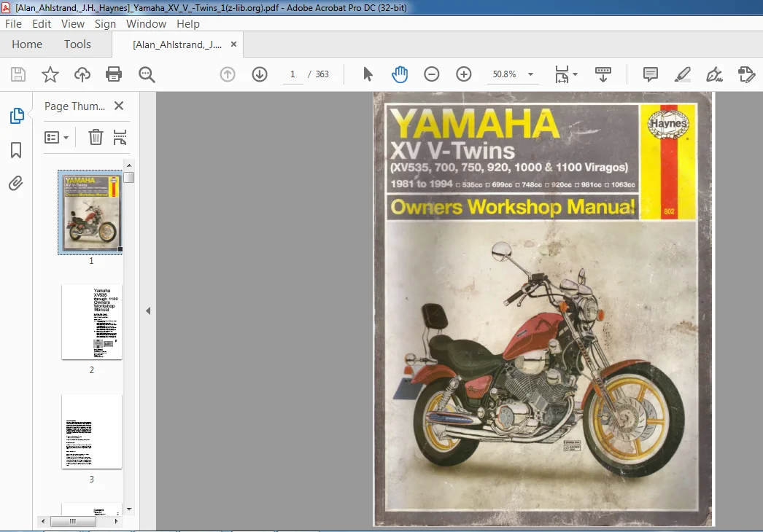Select the Alan_Ahlstrand document tab
Screen dimensions: 763x532
click(177, 44)
